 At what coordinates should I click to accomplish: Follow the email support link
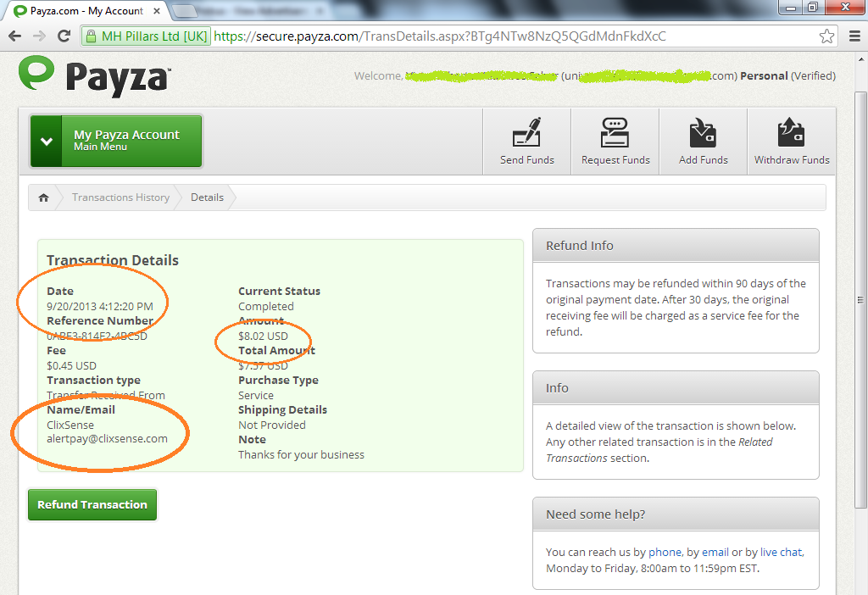pos(715,552)
